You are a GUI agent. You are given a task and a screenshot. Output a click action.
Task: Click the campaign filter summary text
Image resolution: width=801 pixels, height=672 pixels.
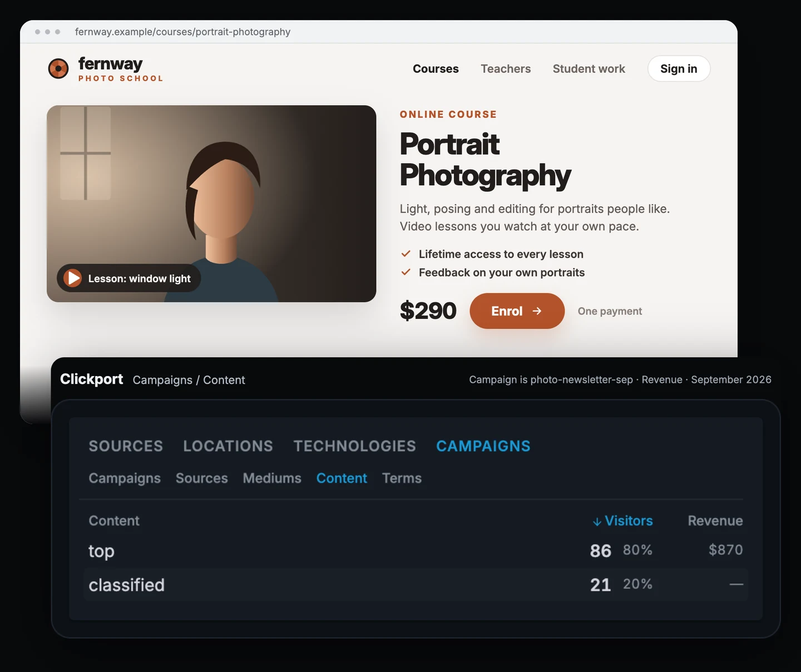(620, 379)
